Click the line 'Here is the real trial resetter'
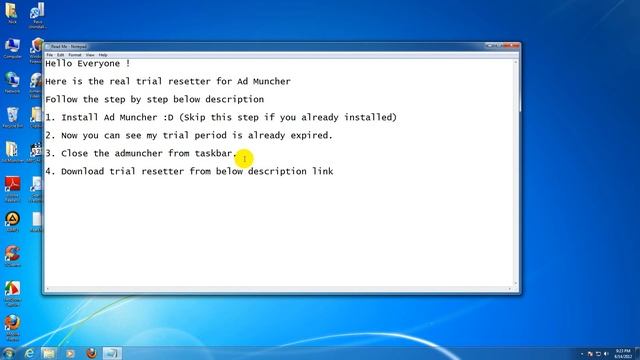Image resolution: width=640 pixels, height=360 pixels. pos(168,81)
